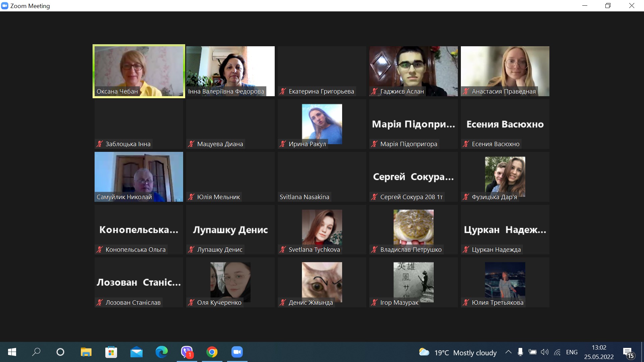The image size is (644, 362).
Task: Click the clock showing 13:02
Action: 599,352
